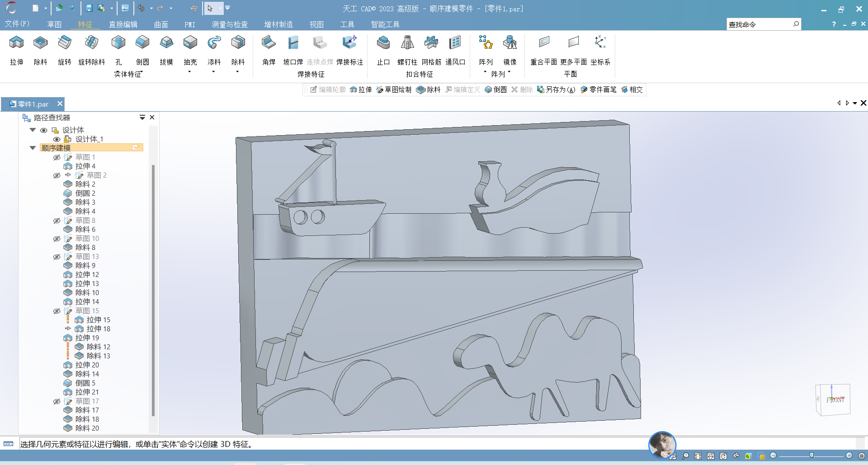Click zoom in plus on status bar slider
Viewport: 868px width, 465px height.
[849, 456]
